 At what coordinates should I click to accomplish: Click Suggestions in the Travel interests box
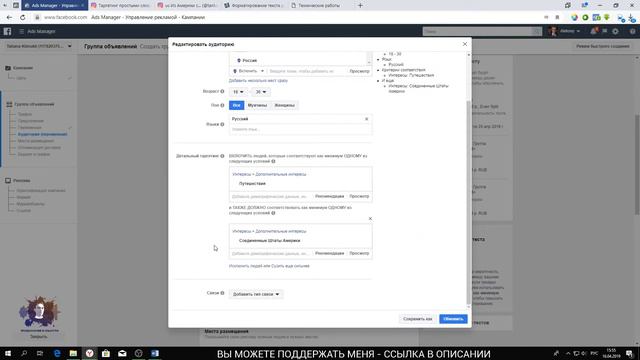329,196
